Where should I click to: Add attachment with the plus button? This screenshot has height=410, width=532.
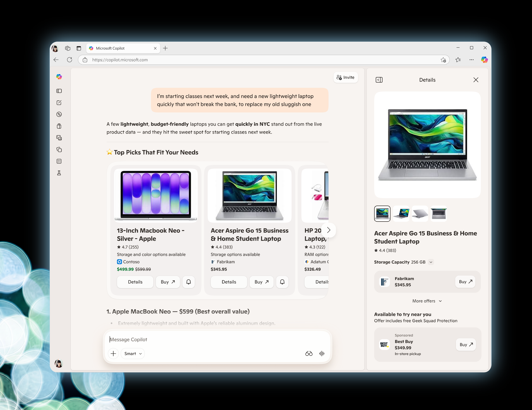113,353
